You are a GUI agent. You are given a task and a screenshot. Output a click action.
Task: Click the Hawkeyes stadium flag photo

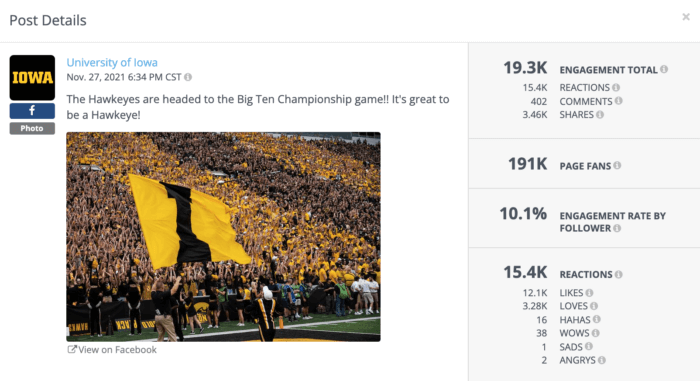pos(223,237)
